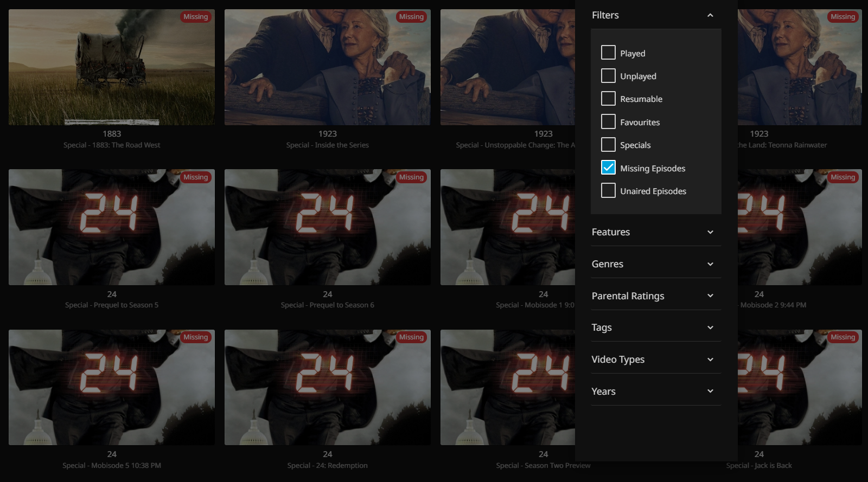Toggle the Resumable checkbox
The width and height of the screenshot is (868, 482).
coord(608,99)
